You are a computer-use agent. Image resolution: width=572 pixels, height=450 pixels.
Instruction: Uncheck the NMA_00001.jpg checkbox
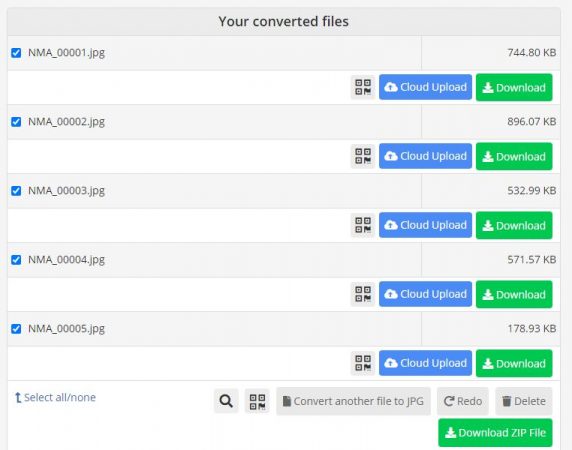[x=16, y=53]
